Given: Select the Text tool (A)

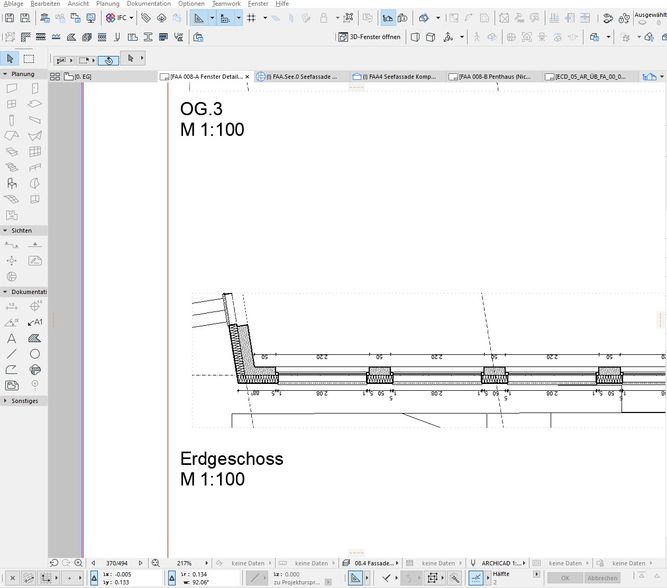Looking at the screenshot, I should [x=11, y=338].
